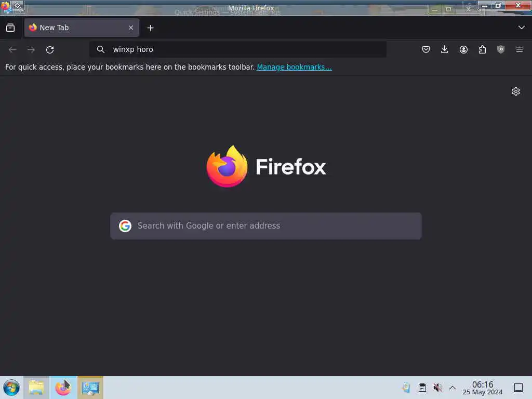Reload the current page
Viewport: 532px width, 399px height.
coord(50,50)
